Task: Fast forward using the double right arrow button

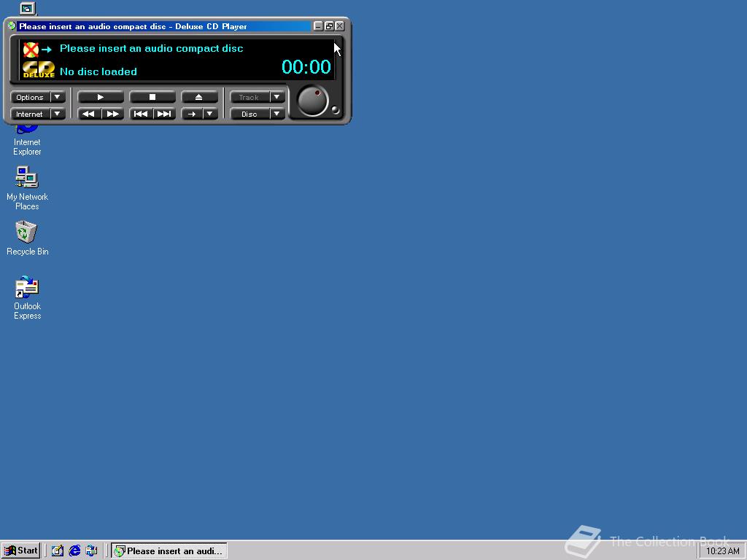Action: click(113, 114)
